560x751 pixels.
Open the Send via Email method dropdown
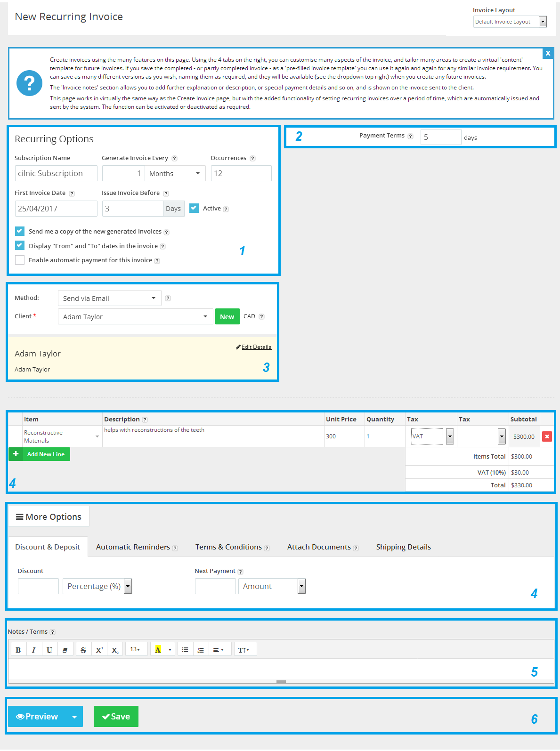point(109,298)
